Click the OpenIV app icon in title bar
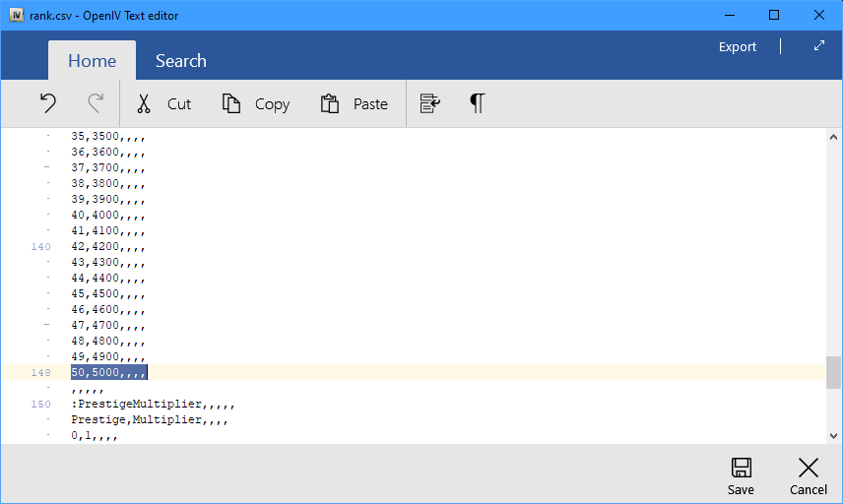Screen dimensions: 843x504 pos(17,15)
